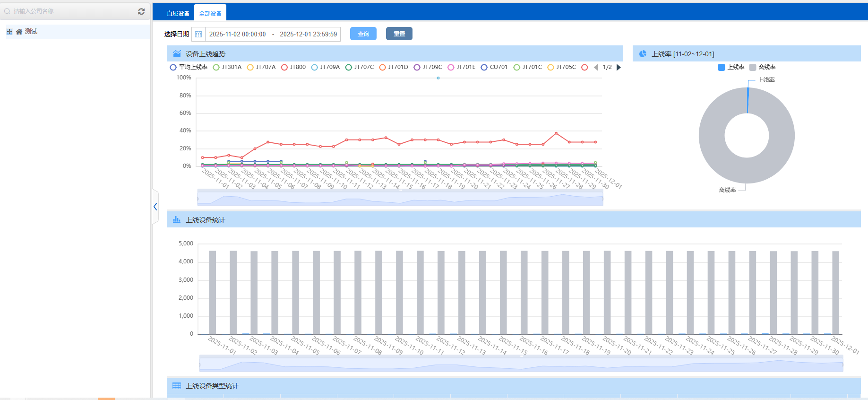Toggle the 平均上线率 legend series
Image resolution: width=868 pixels, height=400 pixels.
click(189, 67)
